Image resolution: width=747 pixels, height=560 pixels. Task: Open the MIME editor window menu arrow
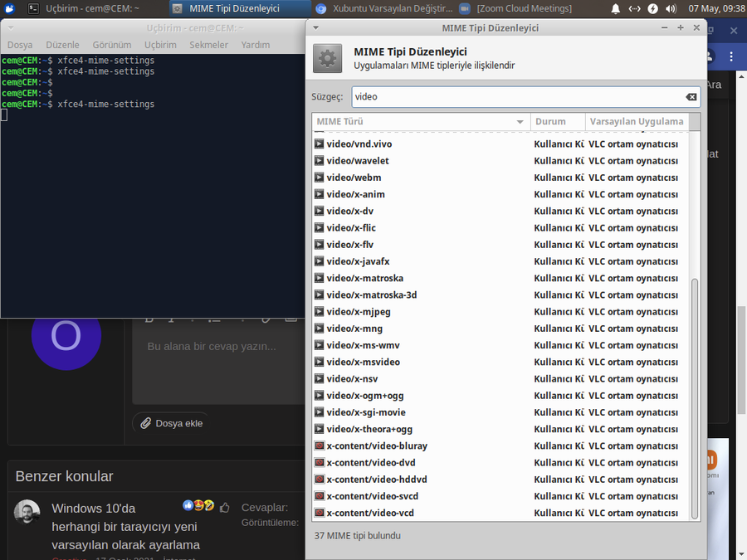(315, 28)
